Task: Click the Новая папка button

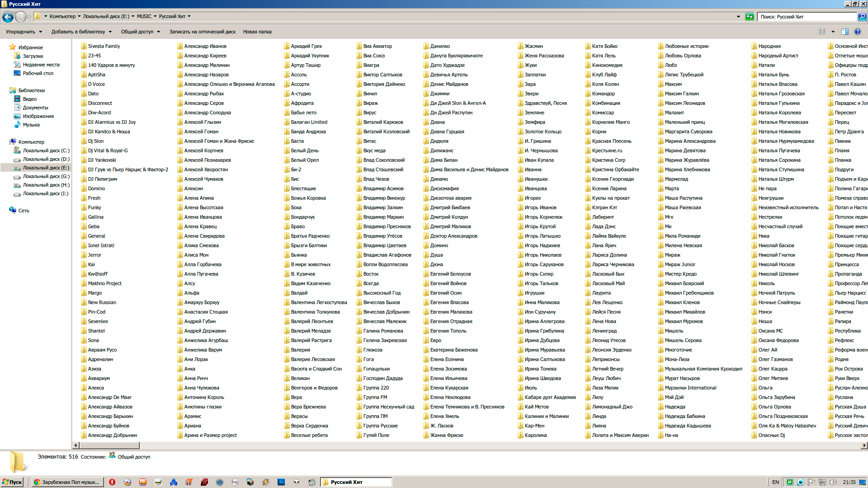Action: [x=257, y=32]
